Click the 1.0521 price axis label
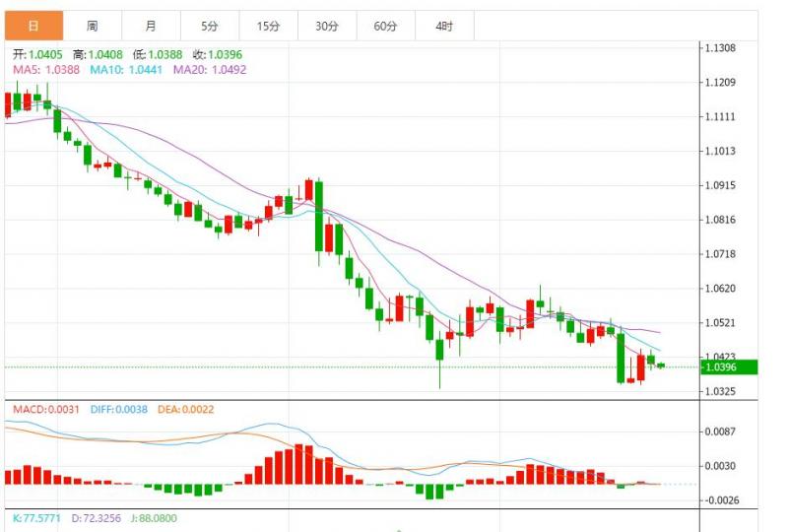 [720, 322]
